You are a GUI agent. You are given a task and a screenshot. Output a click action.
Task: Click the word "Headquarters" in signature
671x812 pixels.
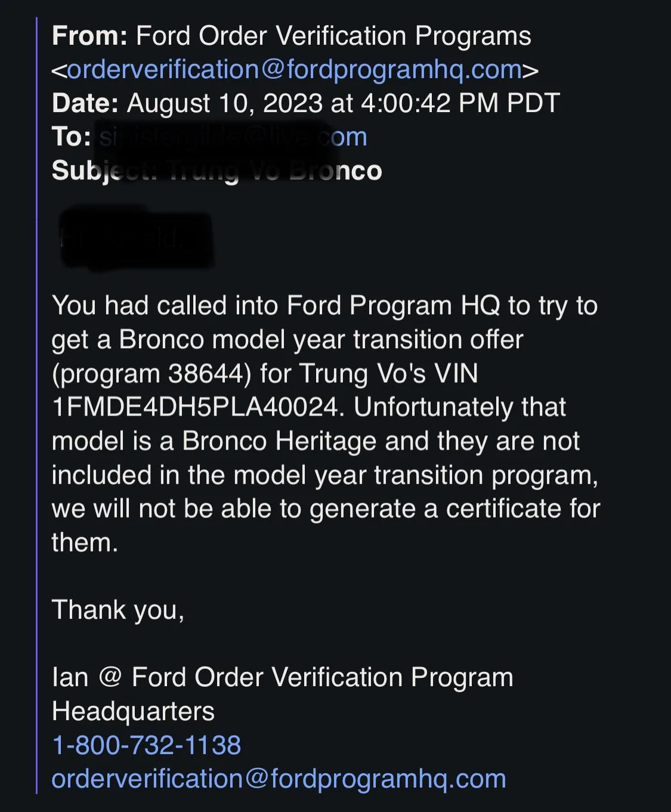pos(133,712)
